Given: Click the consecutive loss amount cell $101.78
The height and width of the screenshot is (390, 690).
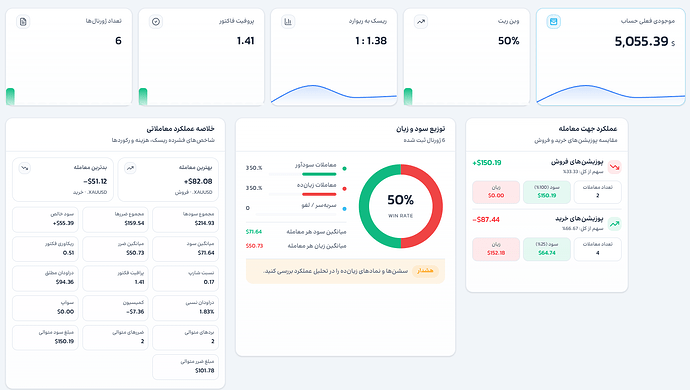Looking at the screenshot, I should pyautogui.click(x=185, y=367).
